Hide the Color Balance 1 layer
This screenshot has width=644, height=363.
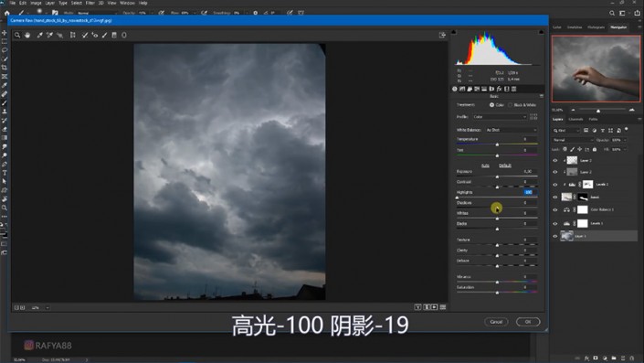pyautogui.click(x=555, y=210)
